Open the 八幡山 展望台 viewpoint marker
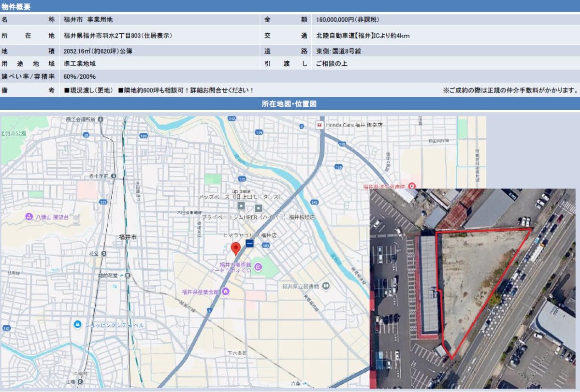Image resolution: width=580 pixels, height=392 pixels. point(29,217)
